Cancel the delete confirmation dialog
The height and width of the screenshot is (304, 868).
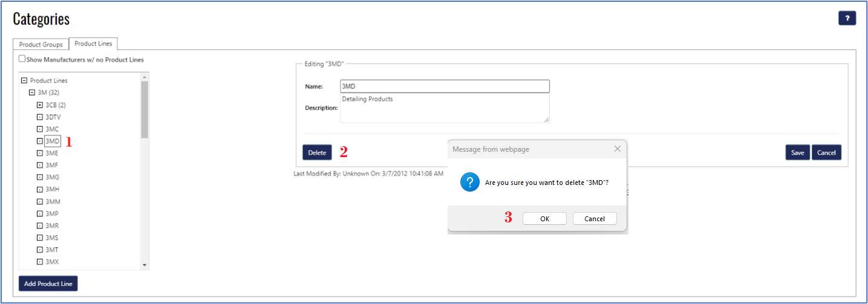pyautogui.click(x=595, y=219)
